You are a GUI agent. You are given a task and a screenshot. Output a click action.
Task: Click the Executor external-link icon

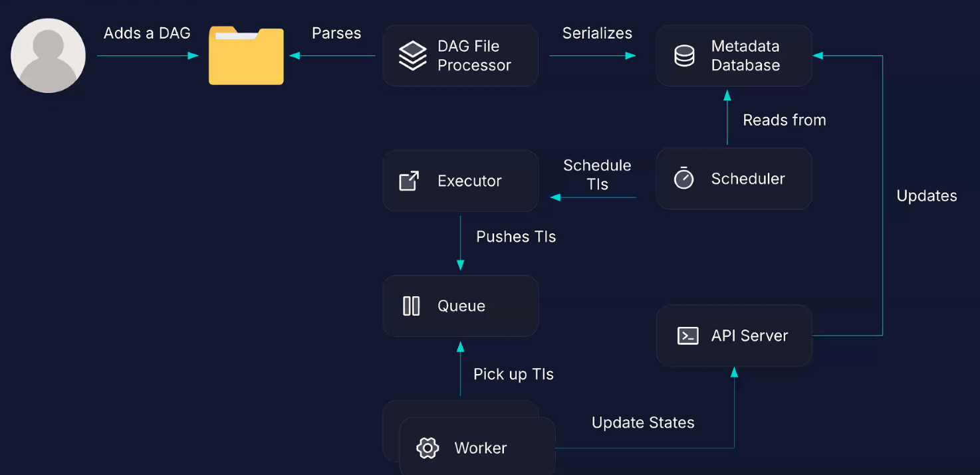(409, 181)
